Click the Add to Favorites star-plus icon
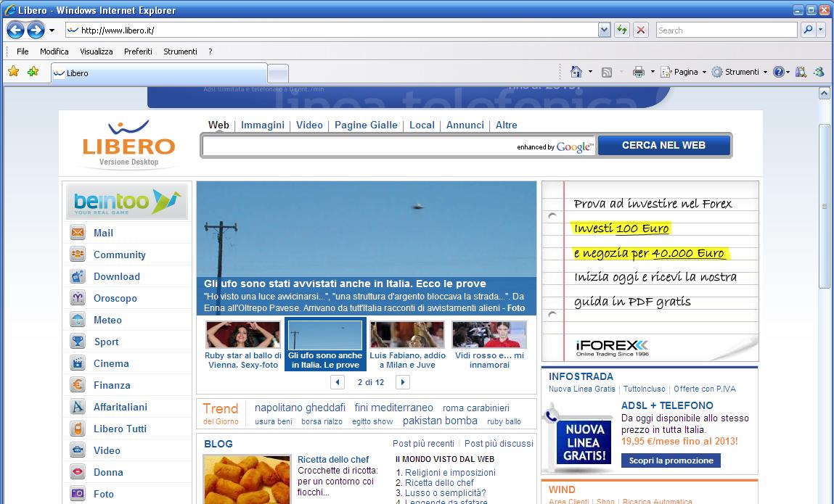Screen dimensions: 834x504 point(33,71)
